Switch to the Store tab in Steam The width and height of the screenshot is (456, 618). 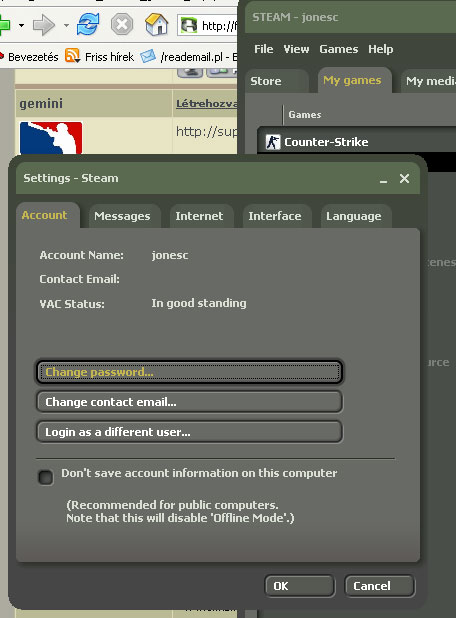point(276,81)
